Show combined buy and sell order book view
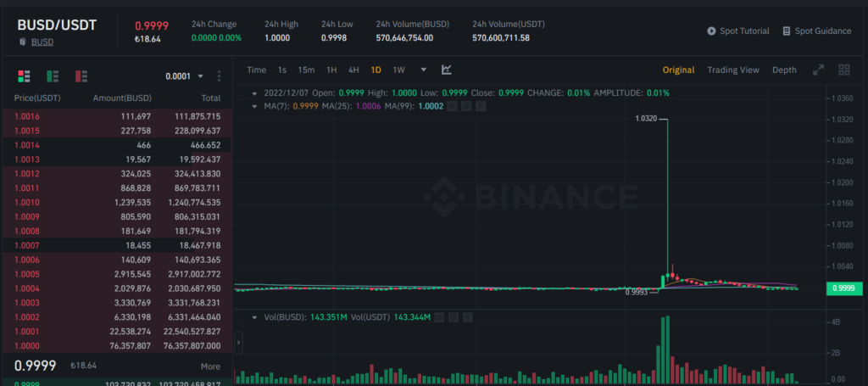Viewport: 868px width, 386px height. 24,76
